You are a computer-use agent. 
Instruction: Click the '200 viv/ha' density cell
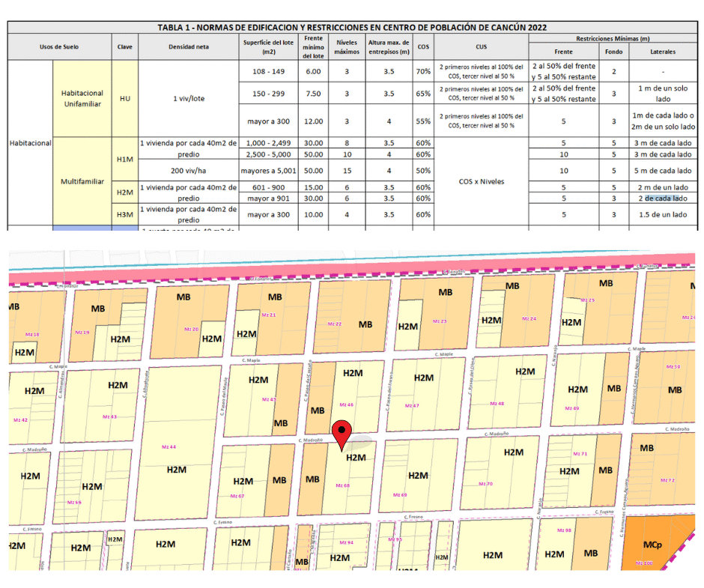tap(189, 171)
